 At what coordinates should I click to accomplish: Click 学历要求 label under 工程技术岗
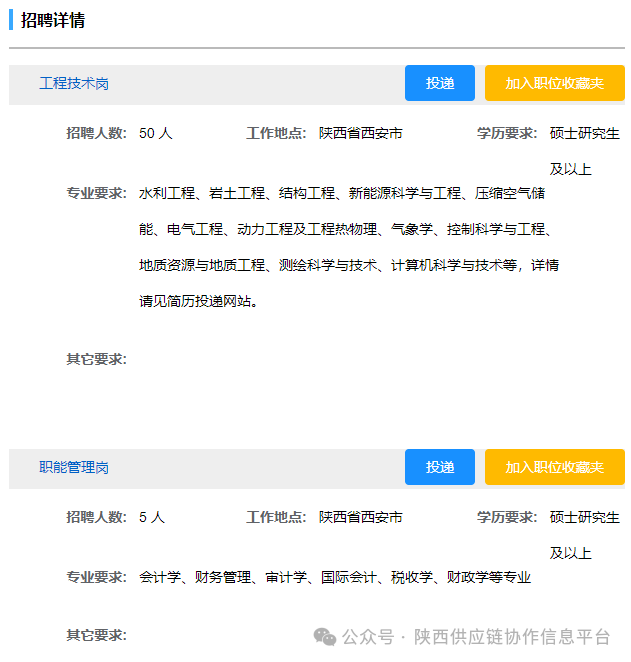[x=507, y=133]
